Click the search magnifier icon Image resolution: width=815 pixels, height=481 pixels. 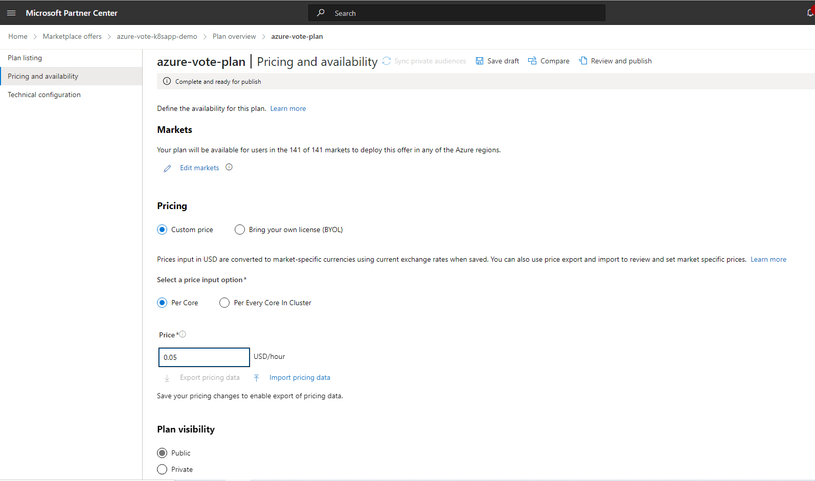tap(321, 13)
